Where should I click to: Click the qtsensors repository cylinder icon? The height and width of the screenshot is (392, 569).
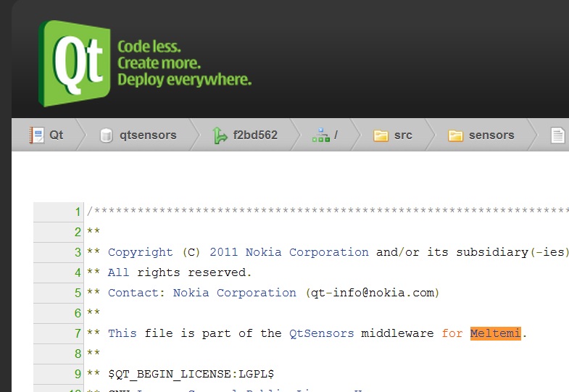[107, 135]
